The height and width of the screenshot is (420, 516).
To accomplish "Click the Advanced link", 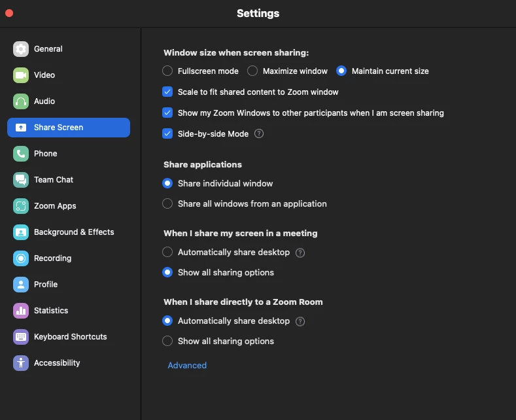I will pyautogui.click(x=187, y=365).
